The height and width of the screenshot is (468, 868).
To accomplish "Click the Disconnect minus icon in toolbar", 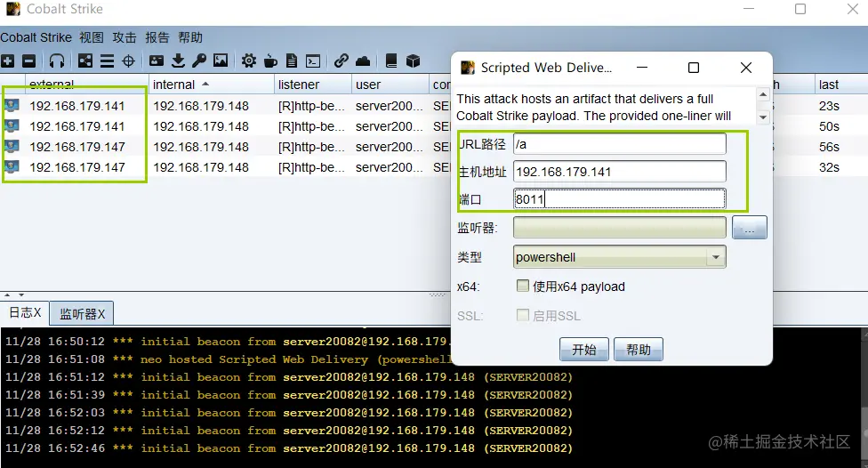I will [28, 61].
